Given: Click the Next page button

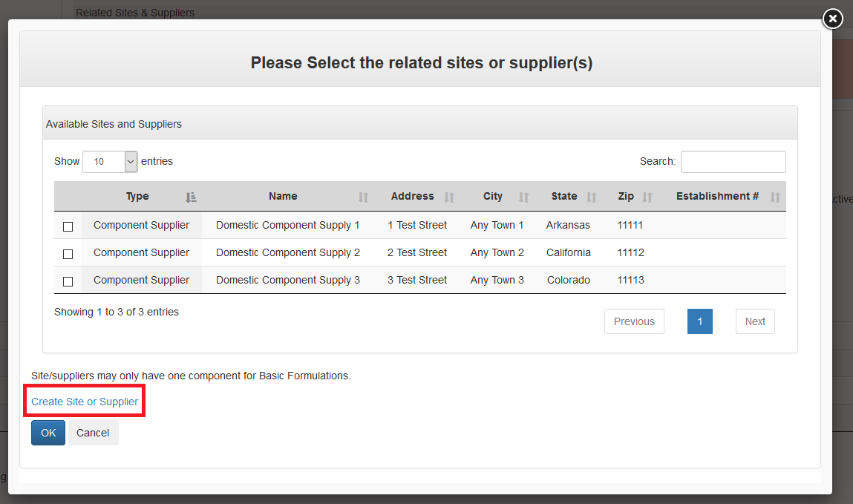Looking at the screenshot, I should [755, 321].
